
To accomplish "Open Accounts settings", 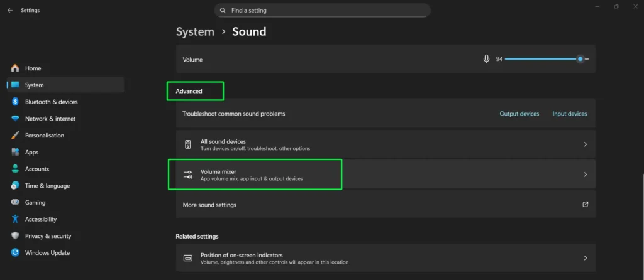I will pos(65,169).
